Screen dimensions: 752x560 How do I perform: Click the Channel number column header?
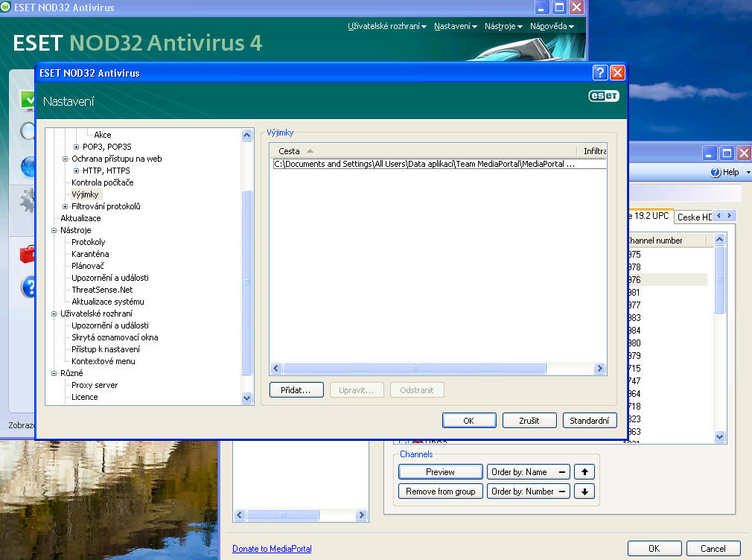(x=668, y=240)
